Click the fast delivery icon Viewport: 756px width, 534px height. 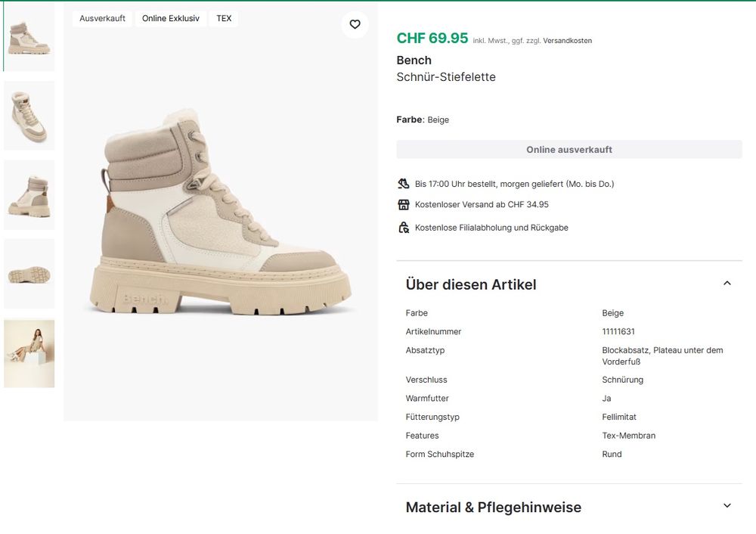[x=403, y=184]
